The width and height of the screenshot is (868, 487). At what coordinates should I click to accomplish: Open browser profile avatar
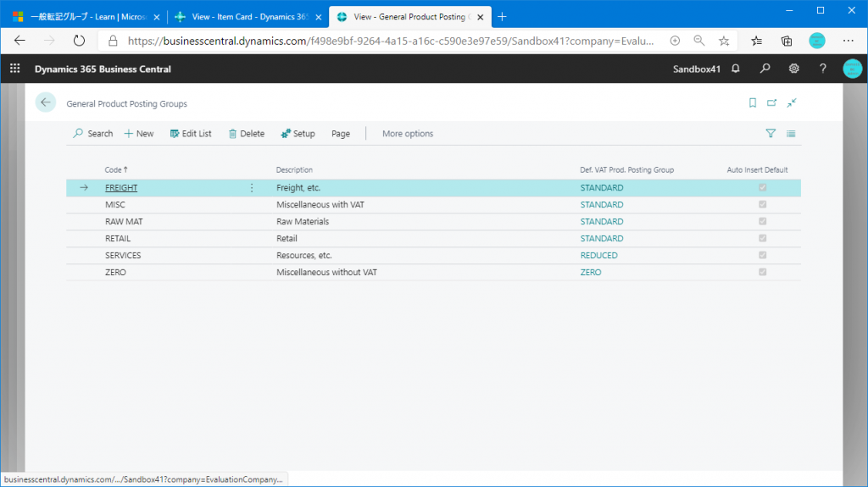[x=816, y=41]
